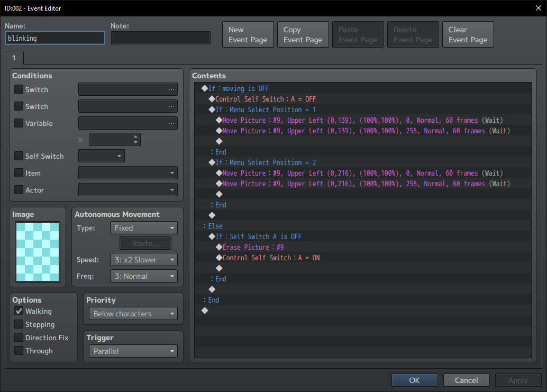Viewport: 547px width, 392px height.
Task: Open first Switch condition picker ellipsis
Action: point(171,89)
